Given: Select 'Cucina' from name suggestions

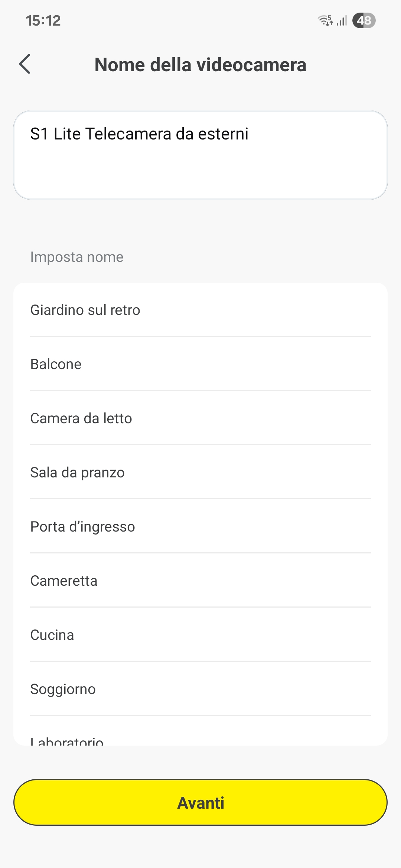Looking at the screenshot, I should point(52,635).
